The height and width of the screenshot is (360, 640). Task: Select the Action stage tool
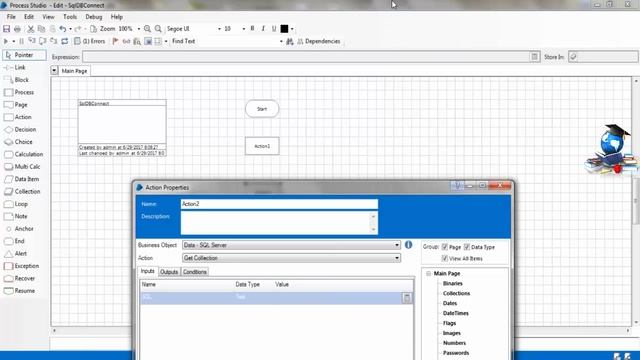18,117
